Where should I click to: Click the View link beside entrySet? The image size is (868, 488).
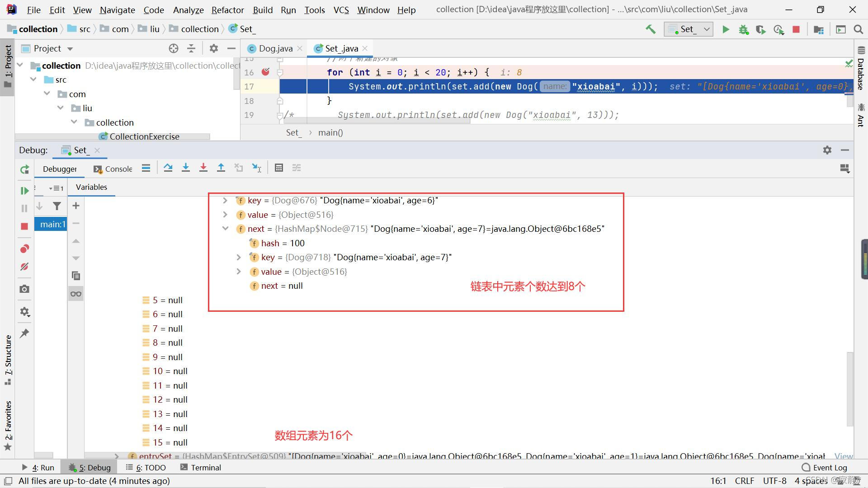click(844, 456)
